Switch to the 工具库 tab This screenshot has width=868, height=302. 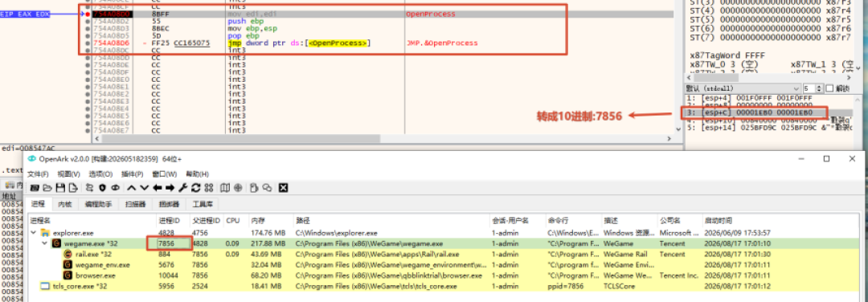202,204
